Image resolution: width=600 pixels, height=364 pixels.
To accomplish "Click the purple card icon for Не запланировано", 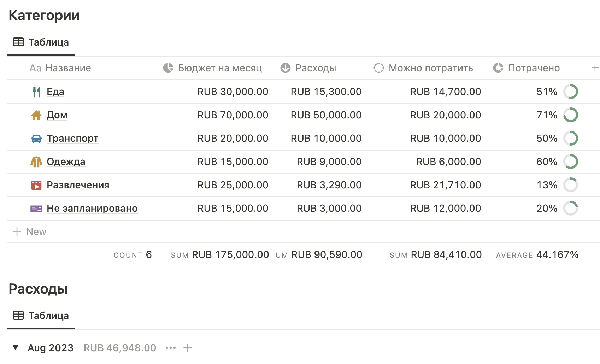I will coord(36,209).
